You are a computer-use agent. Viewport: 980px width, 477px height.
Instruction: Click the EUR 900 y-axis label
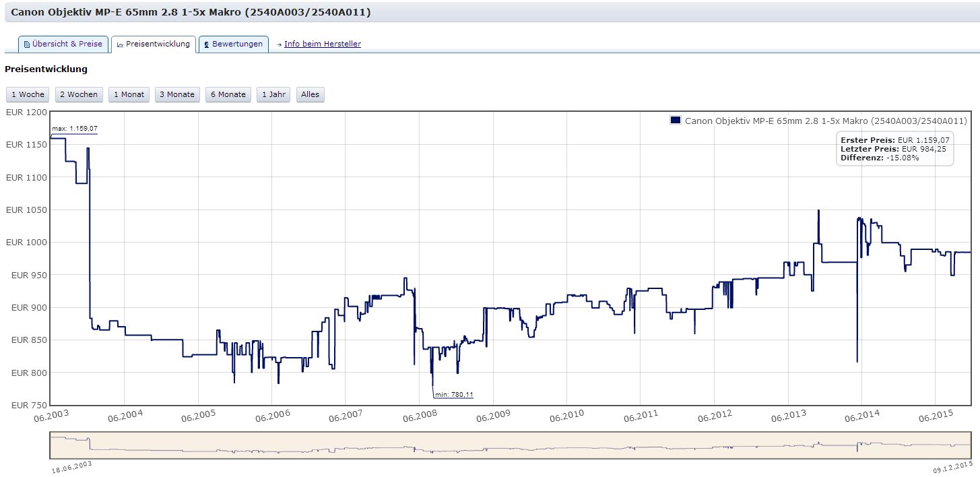28,308
